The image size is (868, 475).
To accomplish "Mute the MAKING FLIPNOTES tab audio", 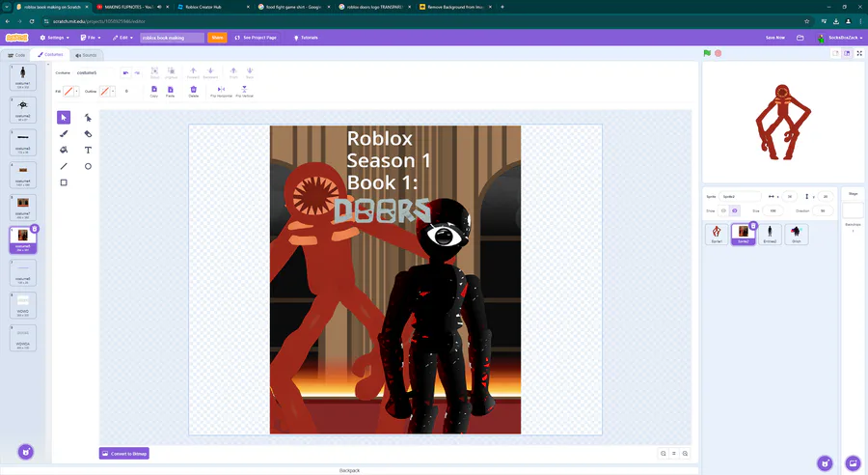I will (159, 7).
